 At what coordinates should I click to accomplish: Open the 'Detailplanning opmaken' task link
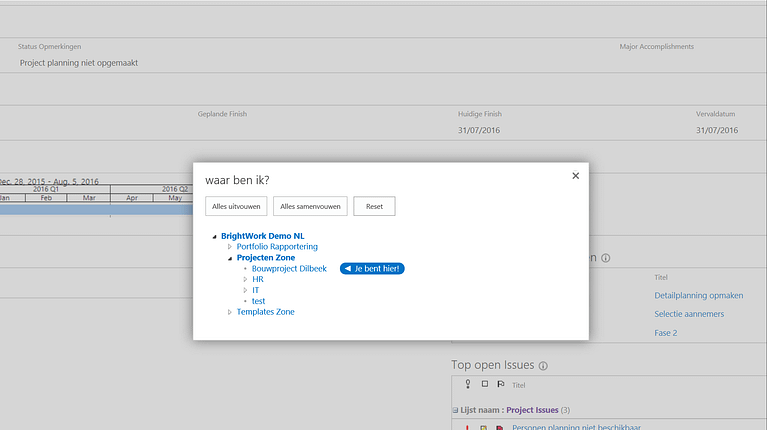pos(699,295)
